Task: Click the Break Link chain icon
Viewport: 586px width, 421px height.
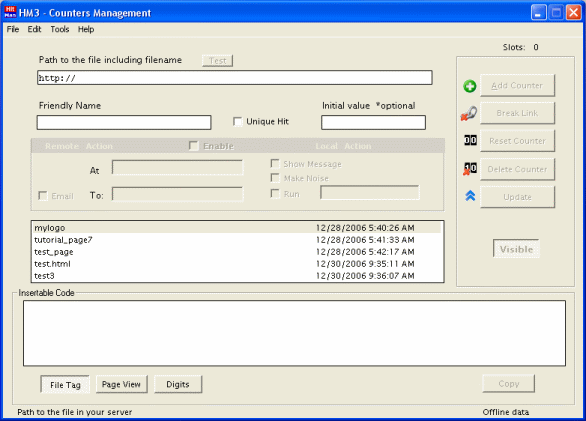Action: point(469,113)
